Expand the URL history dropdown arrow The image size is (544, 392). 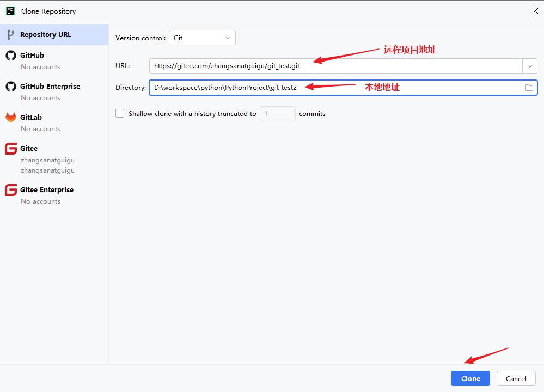coord(530,66)
